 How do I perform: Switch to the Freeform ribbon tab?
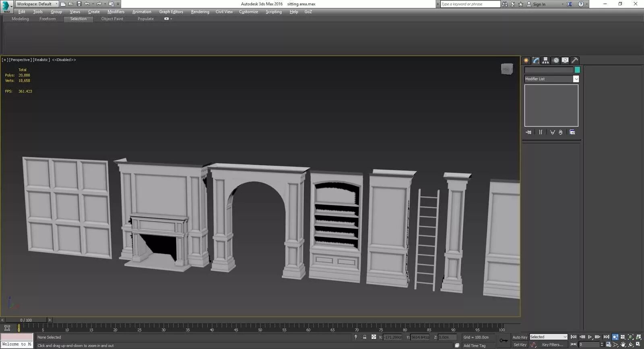[x=47, y=19]
